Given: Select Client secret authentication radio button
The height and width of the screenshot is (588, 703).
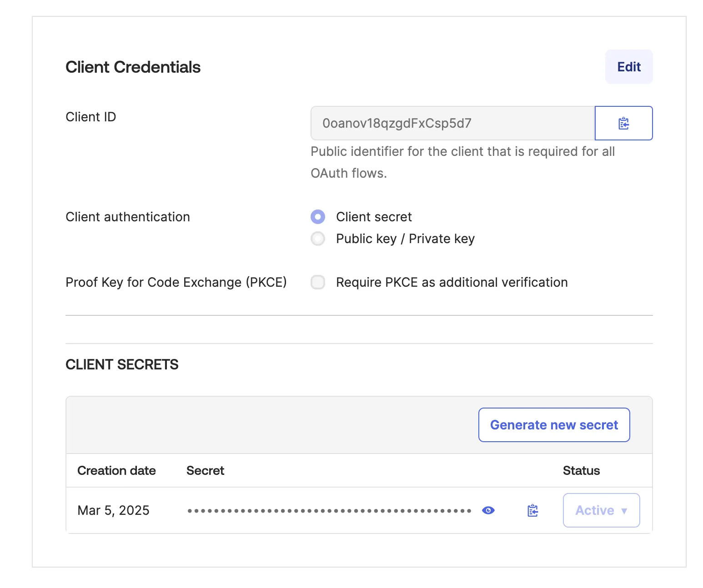Looking at the screenshot, I should point(318,217).
